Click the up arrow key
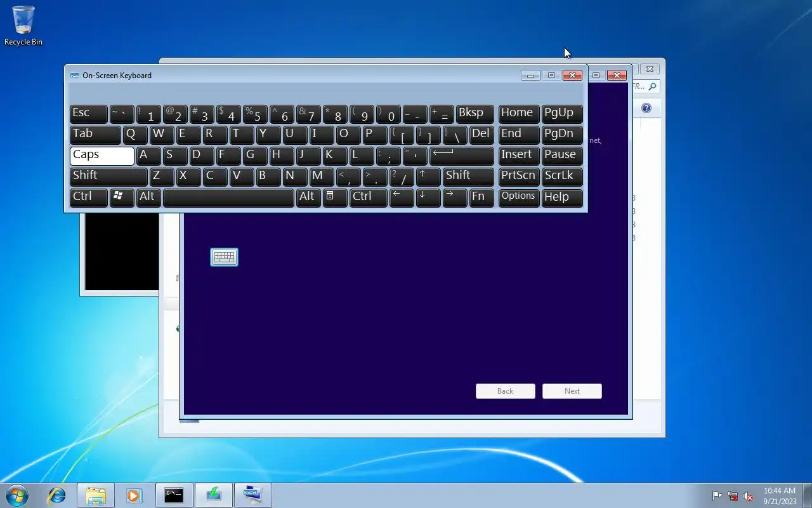812x508 pixels. [428, 177]
